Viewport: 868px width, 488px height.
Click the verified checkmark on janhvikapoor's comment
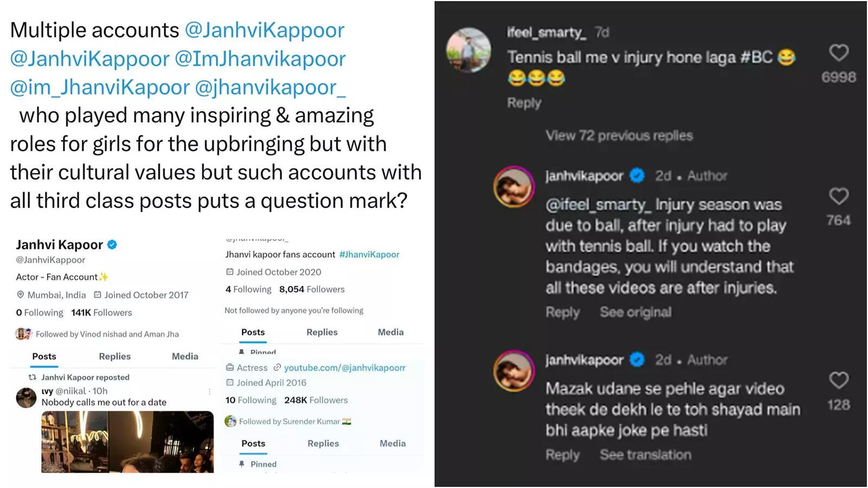[x=637, y=175]
